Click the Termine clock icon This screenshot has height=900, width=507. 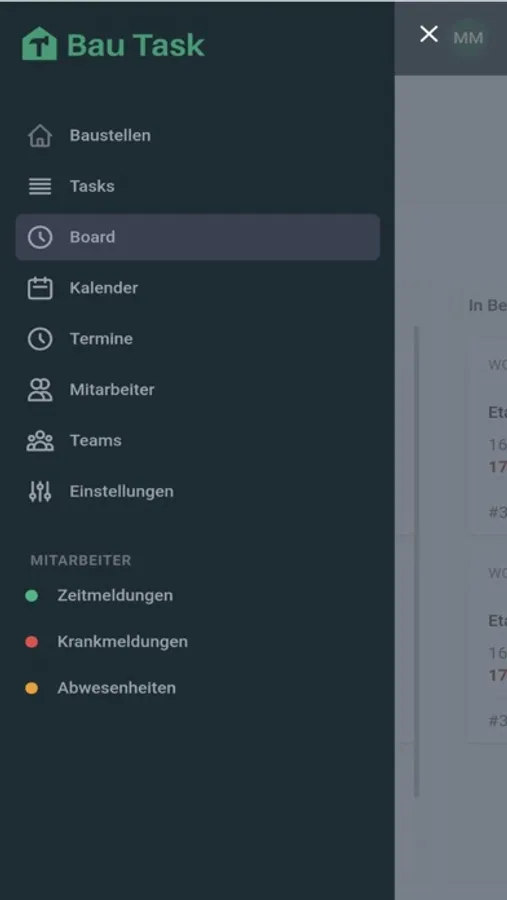coord(40,339)
